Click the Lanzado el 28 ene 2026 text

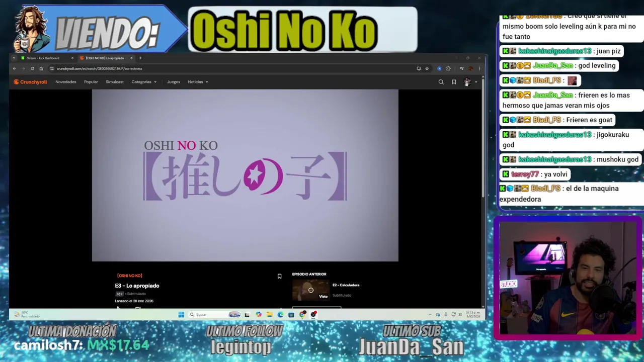134,301
